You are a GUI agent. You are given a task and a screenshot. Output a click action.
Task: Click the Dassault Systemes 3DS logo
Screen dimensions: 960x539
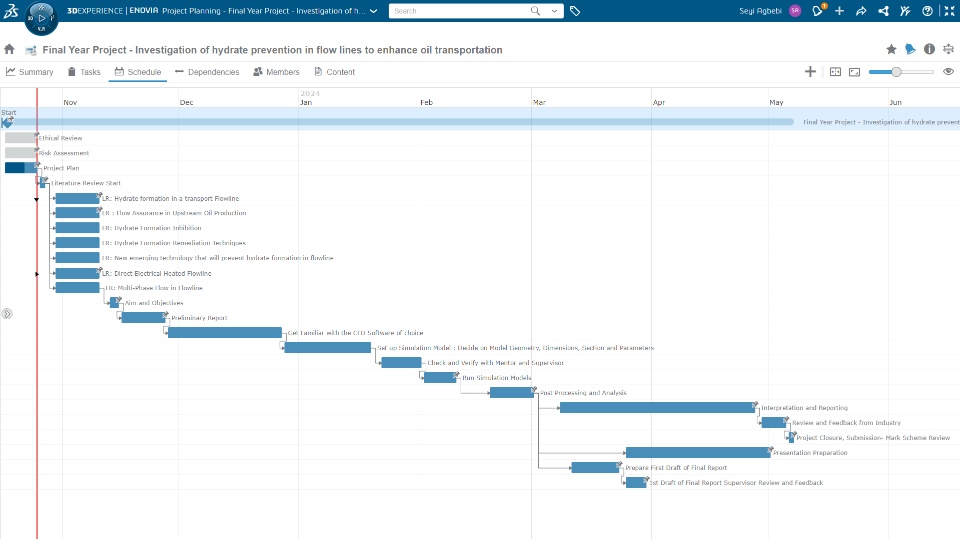pos(11,10)
